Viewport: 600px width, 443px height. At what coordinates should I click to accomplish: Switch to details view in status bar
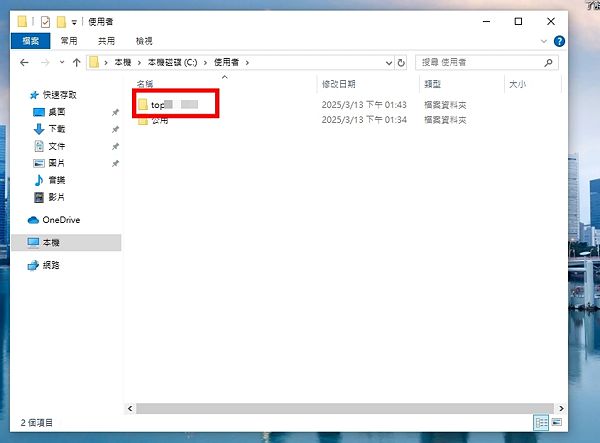point(541,423)
